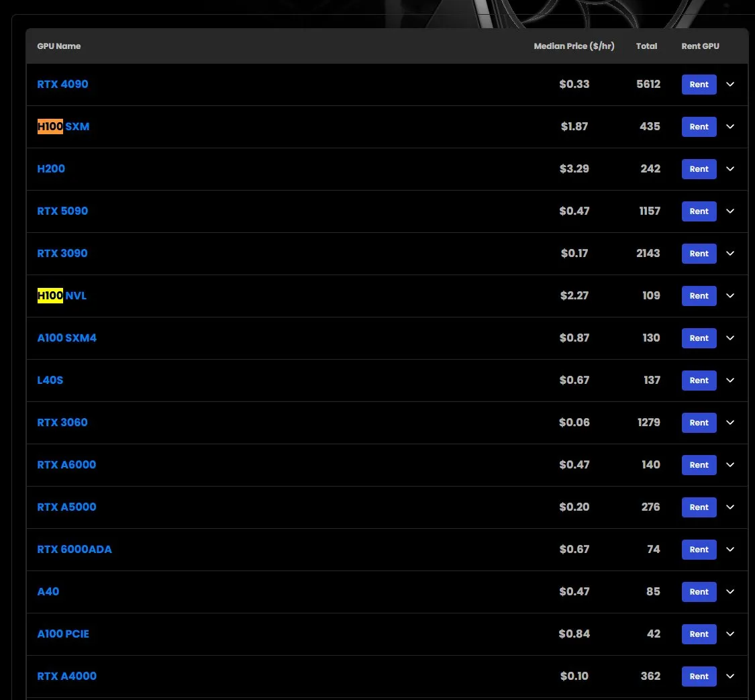
Task: Rent the A40 GPU
Action: [x=699, y=592]
